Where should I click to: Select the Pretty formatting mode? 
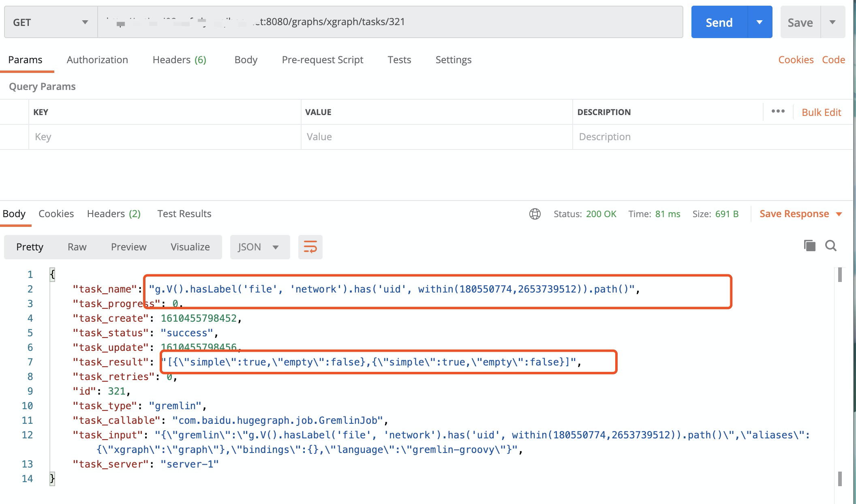click(30, 247)
